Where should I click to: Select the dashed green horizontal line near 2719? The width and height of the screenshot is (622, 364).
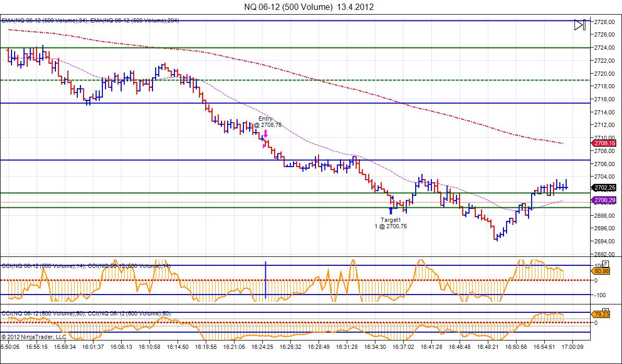point(295,80)
